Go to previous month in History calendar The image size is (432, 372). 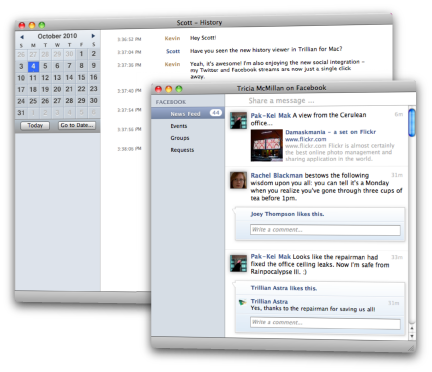coord(22,37)
